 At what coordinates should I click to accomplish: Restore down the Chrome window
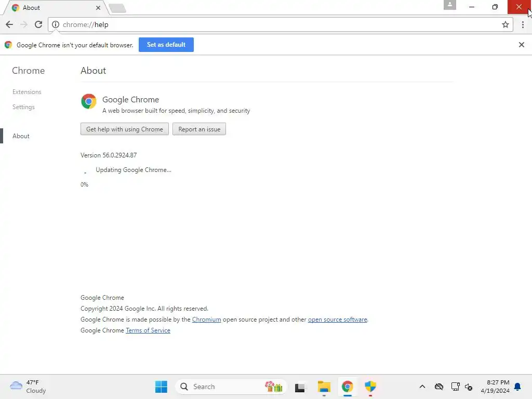point(495,7)
